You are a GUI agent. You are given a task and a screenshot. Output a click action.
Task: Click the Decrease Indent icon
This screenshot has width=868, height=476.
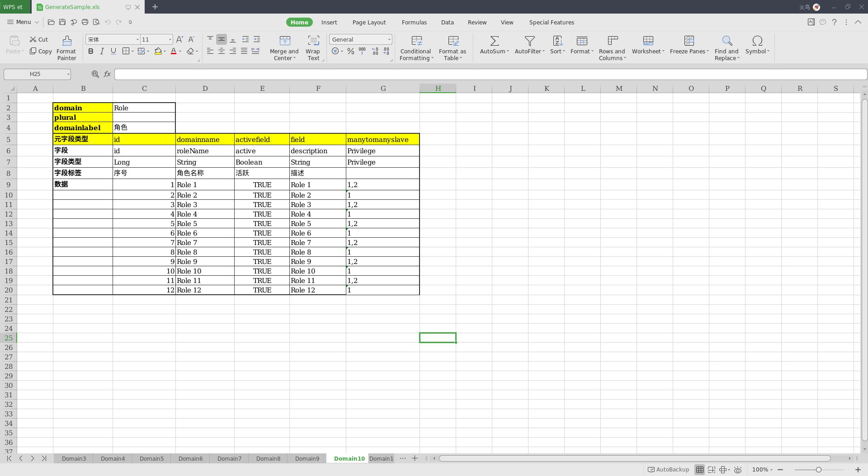tap(245, 39)
